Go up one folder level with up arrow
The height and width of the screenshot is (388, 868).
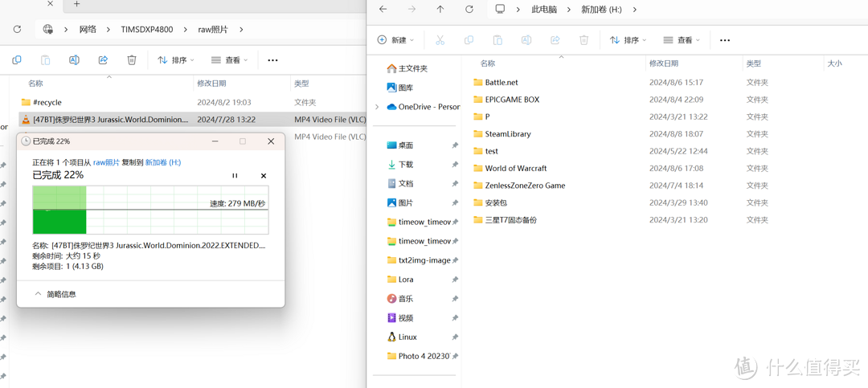tap(440, 10)
